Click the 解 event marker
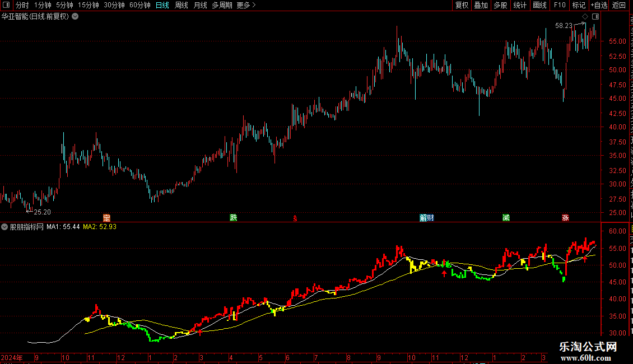 coord(423,218)
